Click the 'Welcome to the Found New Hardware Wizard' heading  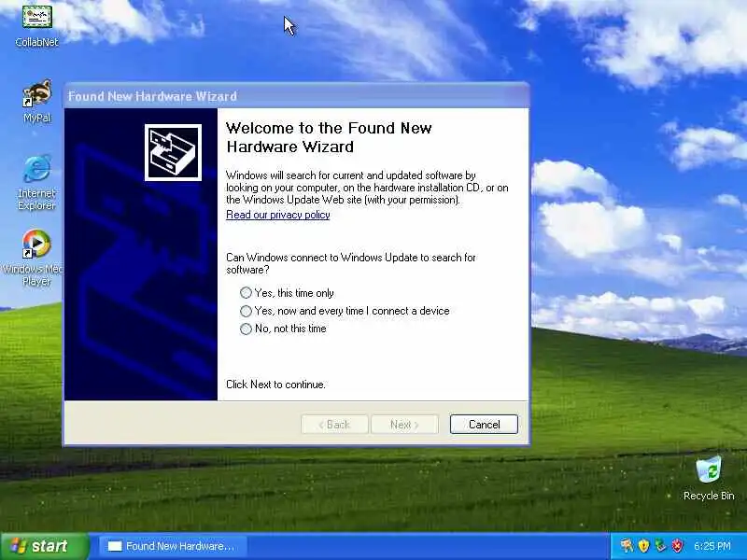329,137
